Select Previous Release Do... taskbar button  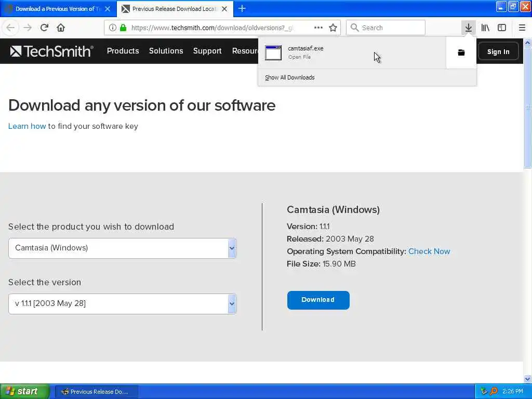coord(96,392)
